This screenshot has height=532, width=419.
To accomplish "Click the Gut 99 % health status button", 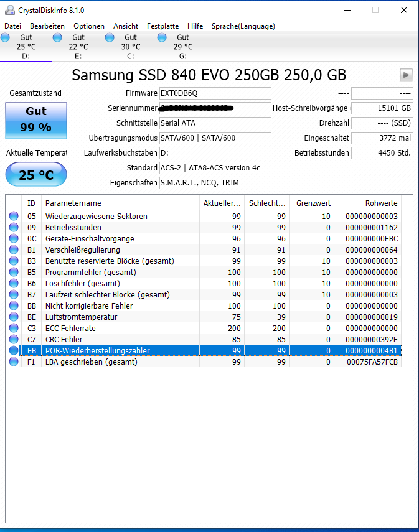I will 36,121.
